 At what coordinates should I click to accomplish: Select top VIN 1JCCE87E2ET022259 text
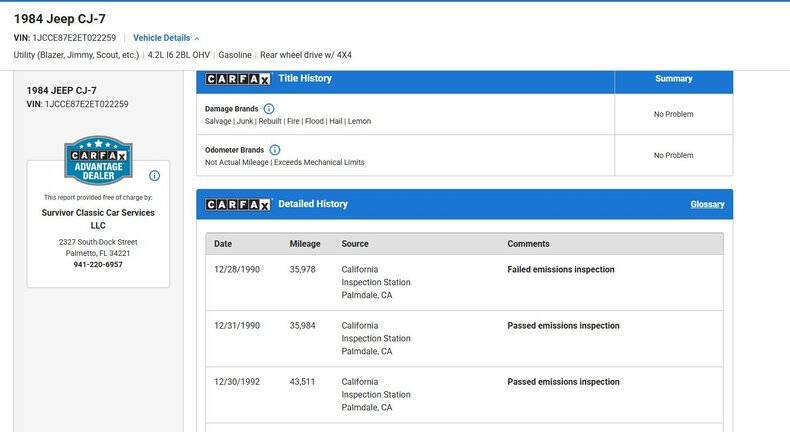pos(74,38)
